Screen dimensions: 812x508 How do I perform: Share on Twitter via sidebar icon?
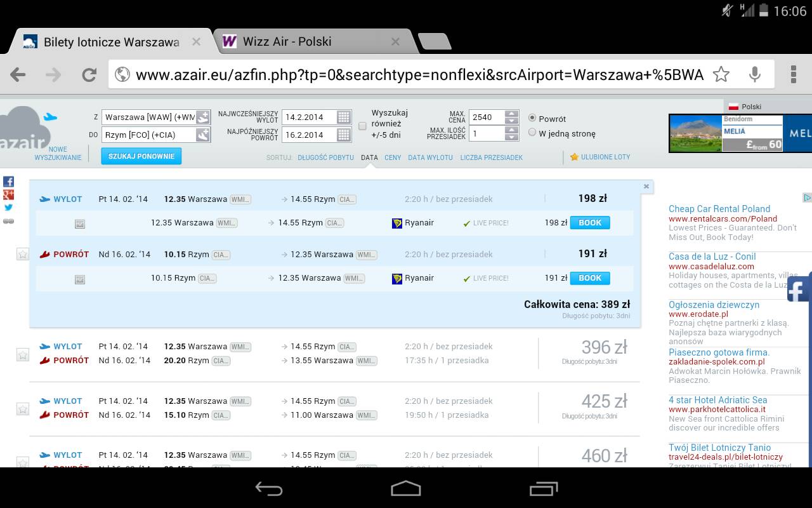click(x=9, y=207)
